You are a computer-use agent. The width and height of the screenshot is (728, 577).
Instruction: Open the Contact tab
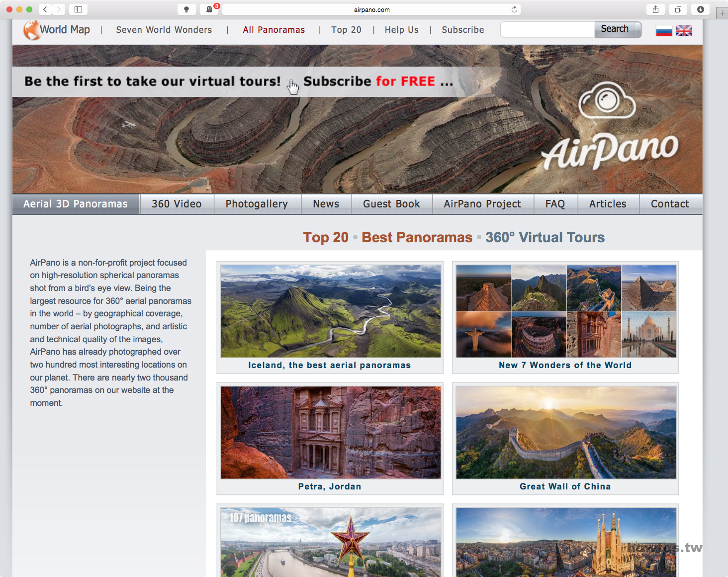(670, 204)
